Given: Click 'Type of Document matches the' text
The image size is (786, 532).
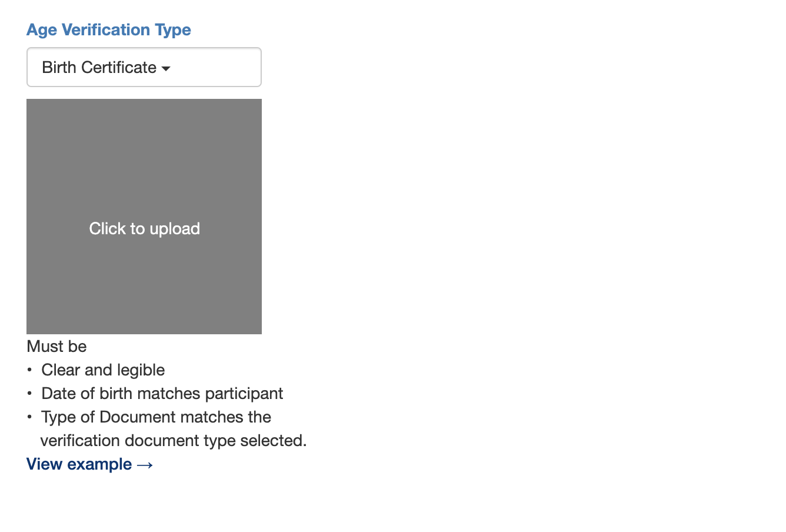Looking at the screenshot, I should click(156, 417).
